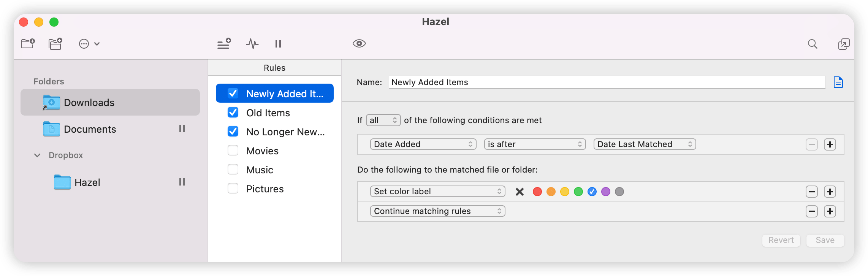Collapse the Dropbox folder group
Screen dimensions: 868x276
coord(37,155)
